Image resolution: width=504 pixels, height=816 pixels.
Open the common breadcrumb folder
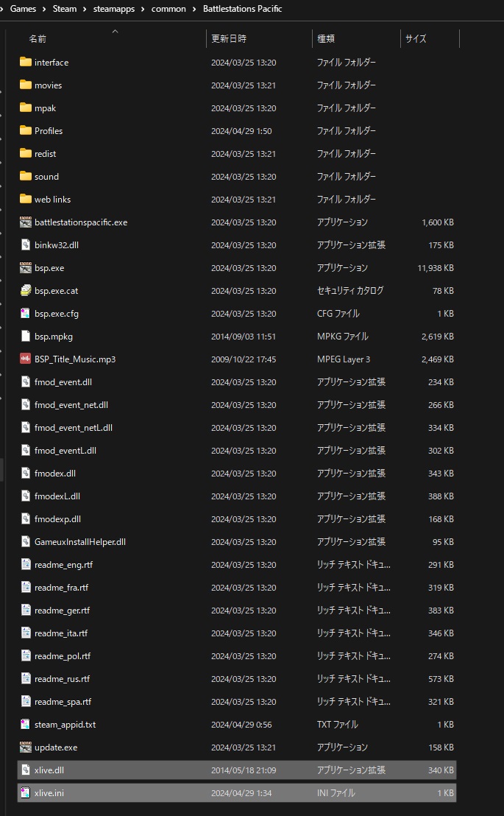click(x=169, y=9)
